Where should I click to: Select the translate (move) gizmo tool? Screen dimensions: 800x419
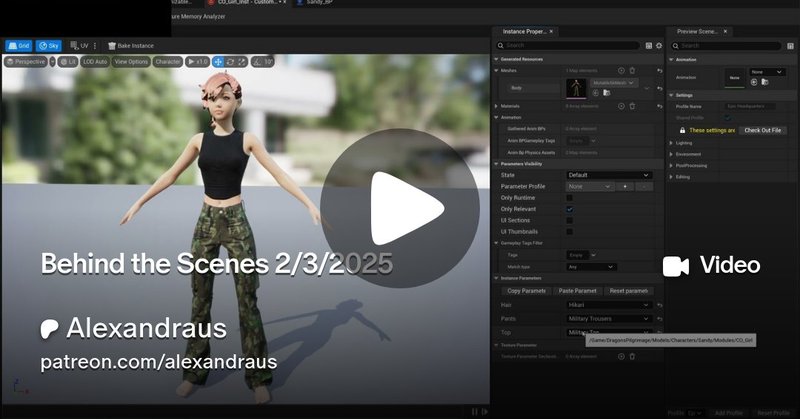218,62
